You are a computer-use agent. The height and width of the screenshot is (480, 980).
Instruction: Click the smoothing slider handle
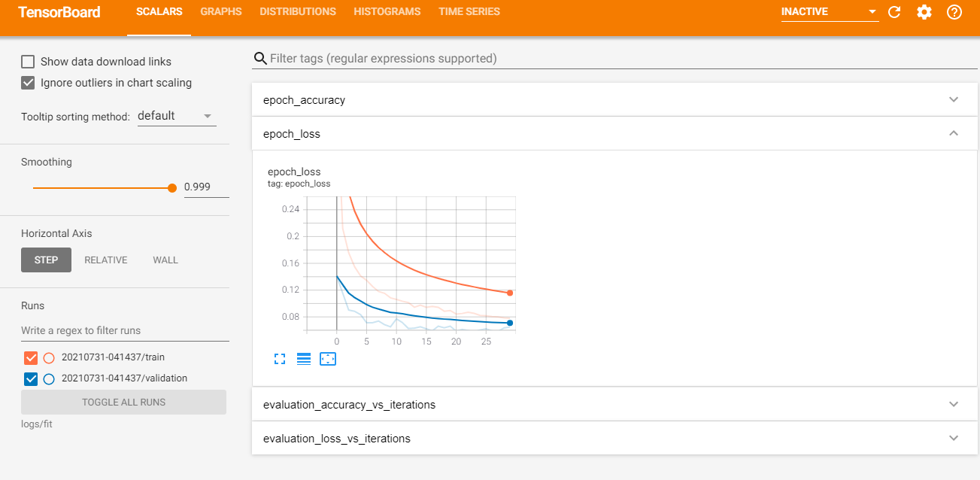[x=172, y=188]
